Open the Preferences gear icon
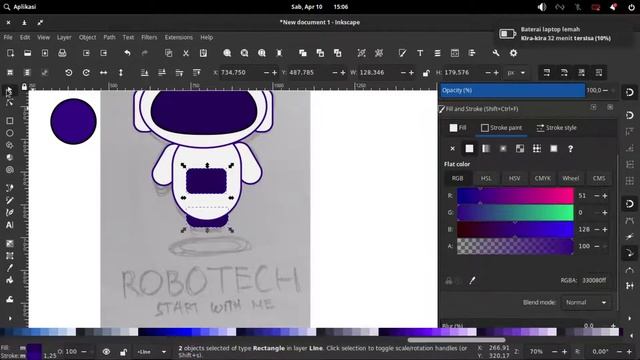The image size is (640, 360). [x=513, y=53]
